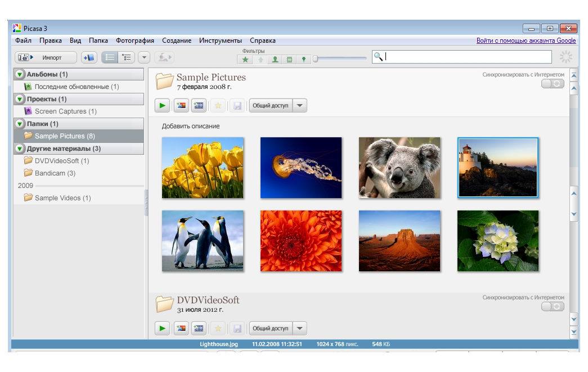The image size is (588, 372).
Task: Select the koala thumbnail
Action: pos(400,168)
